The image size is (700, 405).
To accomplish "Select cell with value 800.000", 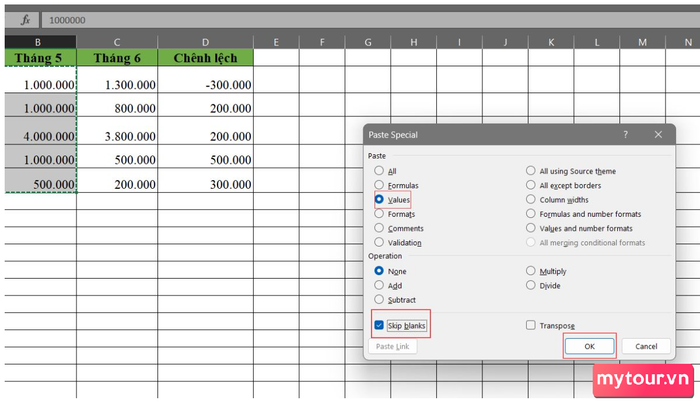I will coord(117,105).
